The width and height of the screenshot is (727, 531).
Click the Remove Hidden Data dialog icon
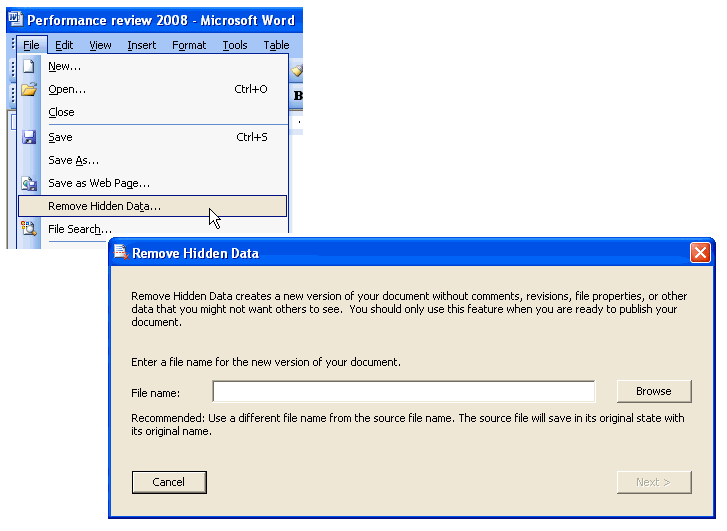pos(121,252)
